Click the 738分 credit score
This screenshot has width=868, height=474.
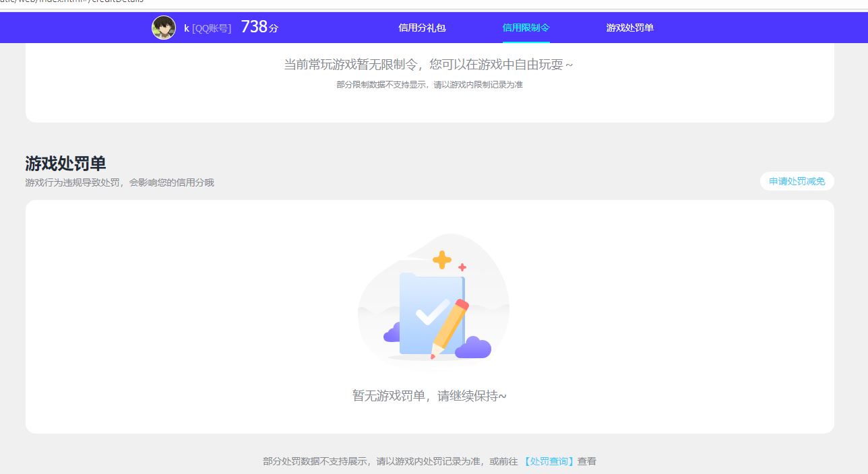259,28
